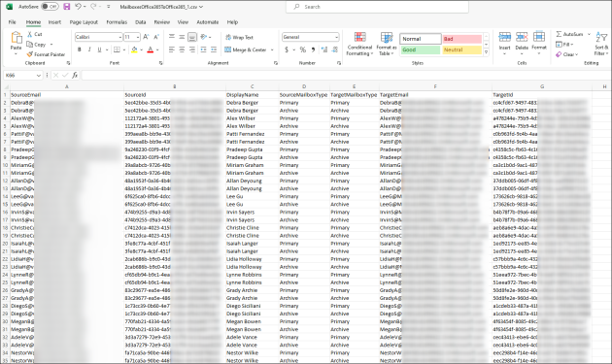Viewport: 612px width, 364px height.
Task: Open the General number format dropdown
Action: point(336,37)
